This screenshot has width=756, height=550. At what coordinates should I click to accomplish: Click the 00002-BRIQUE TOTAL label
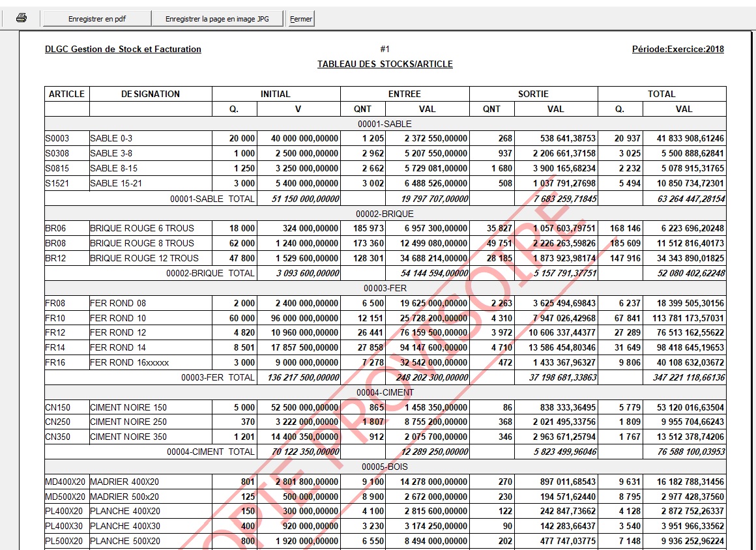pos(211,273)
